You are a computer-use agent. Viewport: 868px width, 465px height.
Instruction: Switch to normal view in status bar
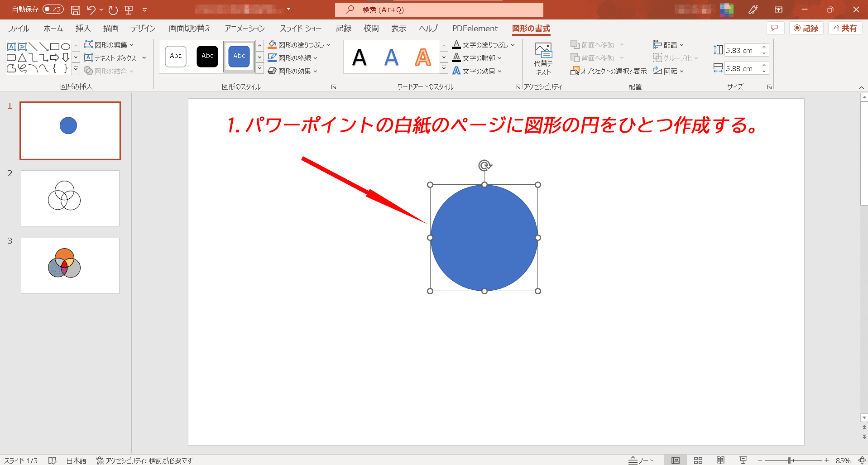[675, 460]
